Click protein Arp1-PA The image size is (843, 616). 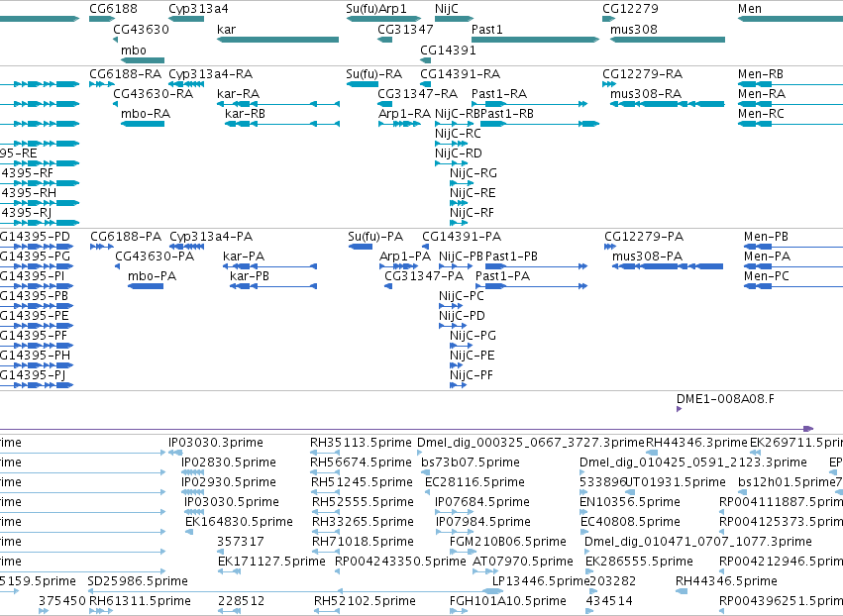[405, 257]
